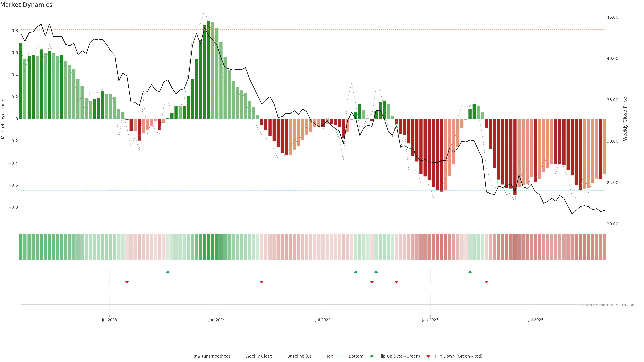Click the red flip-down marker between Jan 2024 and Jul 2024

[x=262, y=282]
